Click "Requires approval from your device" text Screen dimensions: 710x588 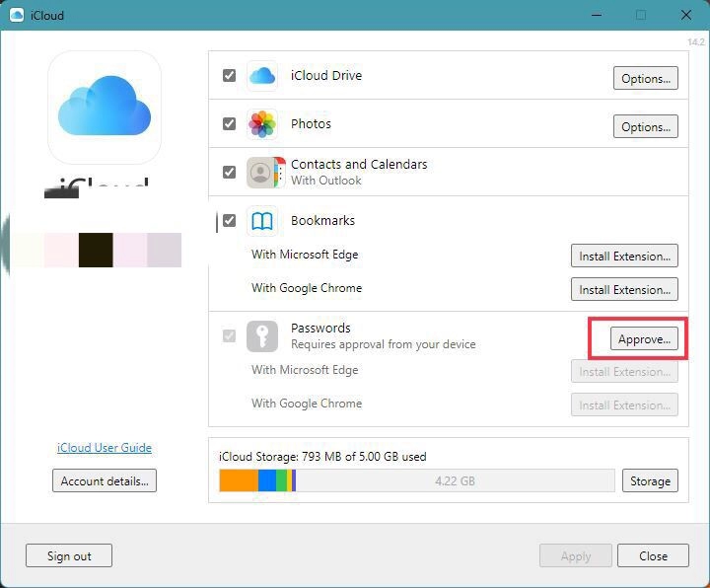[383, 344]
